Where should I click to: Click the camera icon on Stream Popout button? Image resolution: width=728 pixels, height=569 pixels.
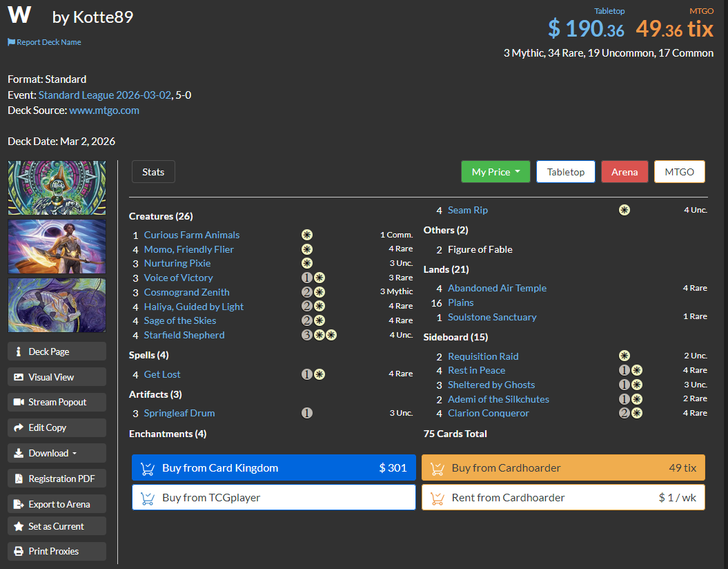click(19, 403)
